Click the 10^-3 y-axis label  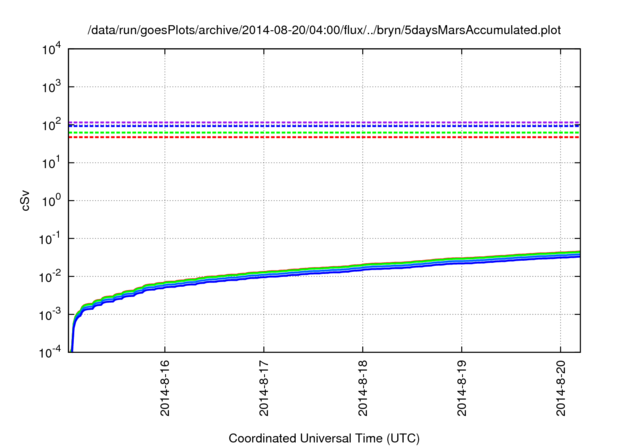click(x=49, y=315)
